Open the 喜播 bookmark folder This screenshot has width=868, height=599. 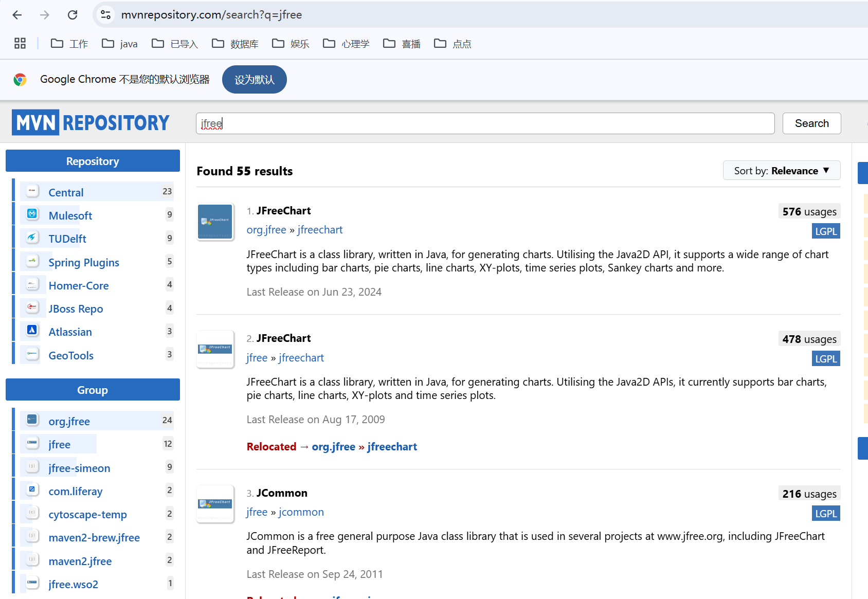coord(402,44)
